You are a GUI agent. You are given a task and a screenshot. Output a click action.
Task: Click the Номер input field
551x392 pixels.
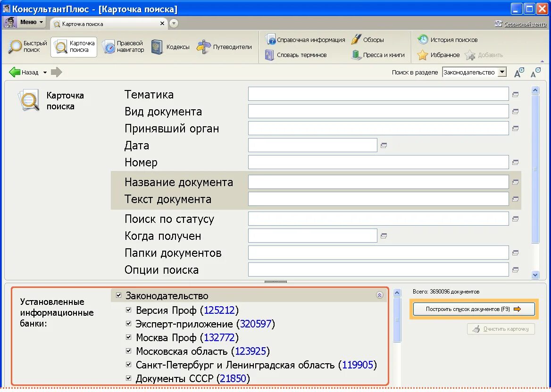(378, 162)
